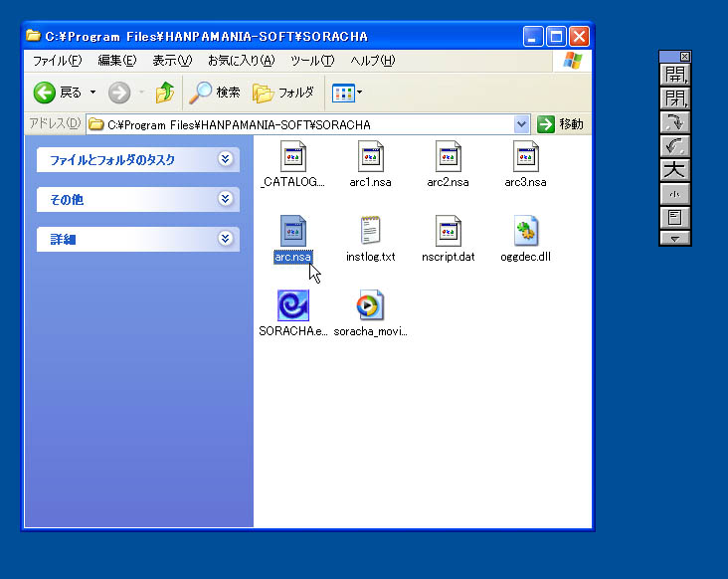Select the nscript.dat file icon
Image resolution: width=728 pixels, height=579 pixels.
pyautogui.click(x=448, y=231)
